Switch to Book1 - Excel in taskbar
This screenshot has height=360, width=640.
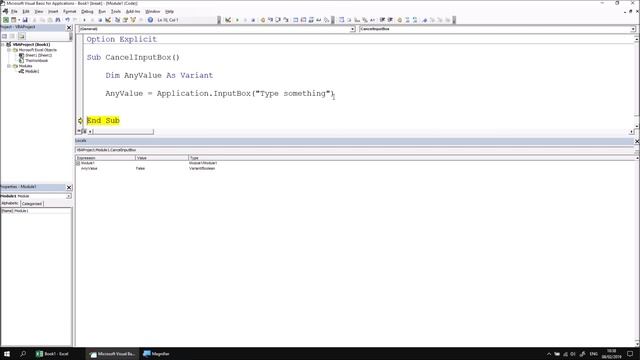[53, 354]
